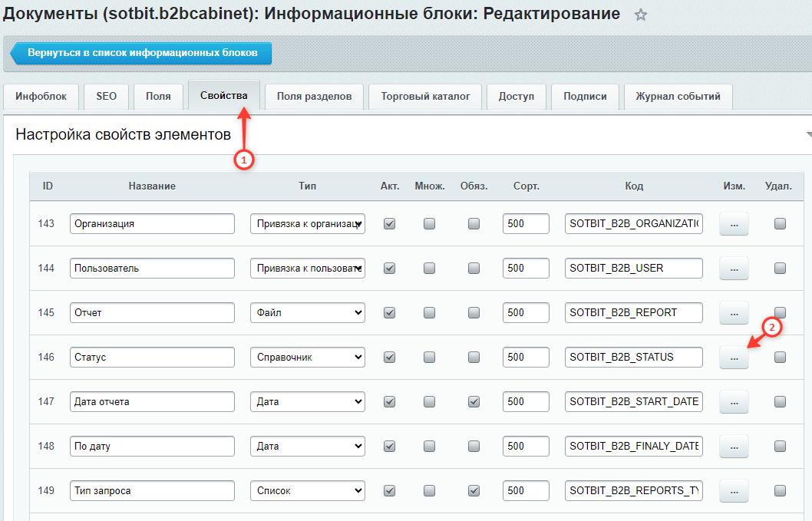Open type dropdown for Пользователь row
The width and height of the screenshot is (812, 521).
[x=308, y=269]
